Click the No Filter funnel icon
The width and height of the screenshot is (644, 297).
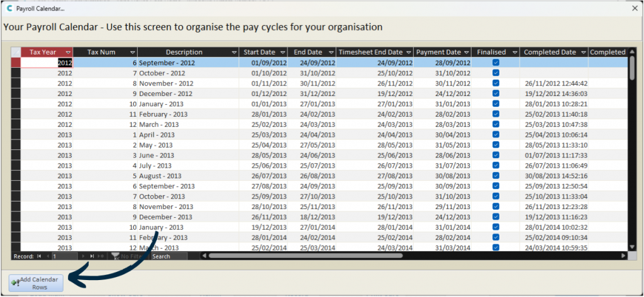[116, 256]
